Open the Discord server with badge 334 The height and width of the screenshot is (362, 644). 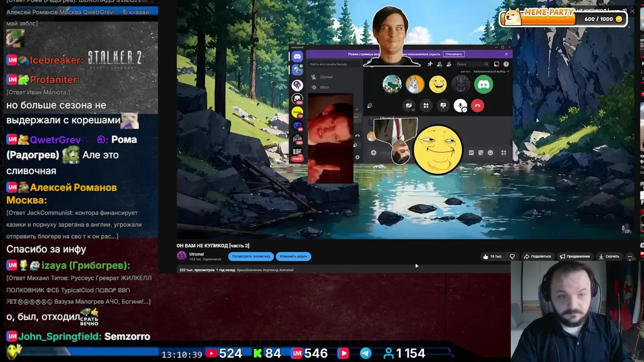click(x=297, y=139)
